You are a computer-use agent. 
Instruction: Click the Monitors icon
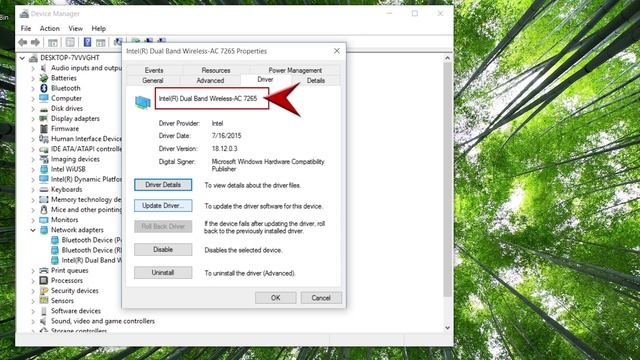tap(44, 220)
